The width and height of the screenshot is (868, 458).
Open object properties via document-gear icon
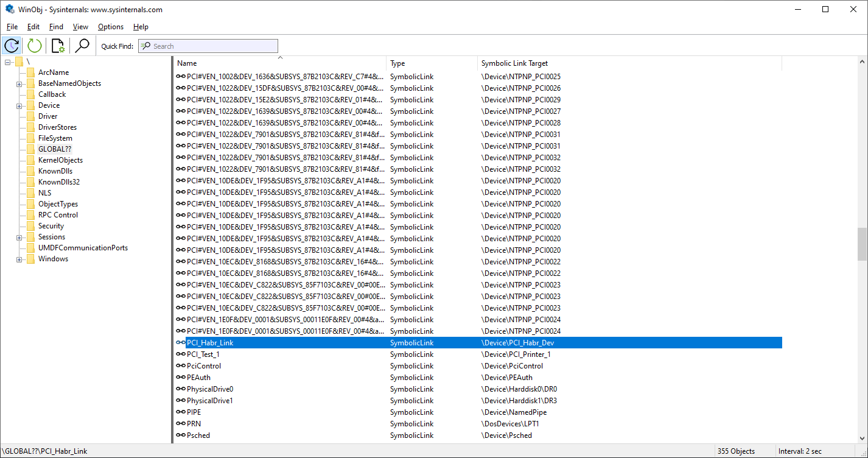click(x=58, y=46)
